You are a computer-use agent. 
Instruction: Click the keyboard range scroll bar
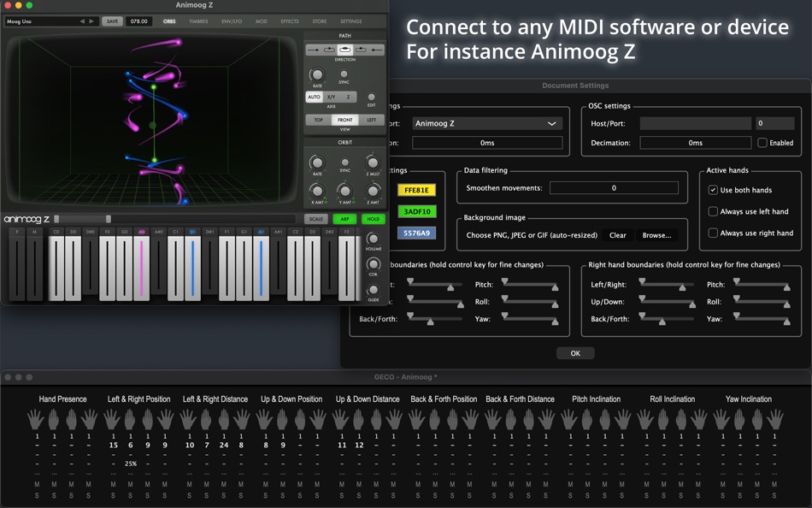click(175, 219)
